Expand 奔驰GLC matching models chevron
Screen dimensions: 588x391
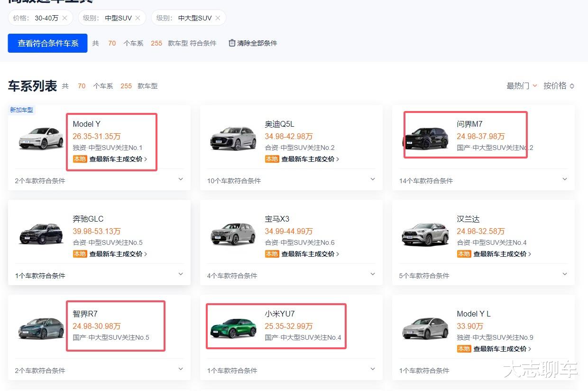click(181, 274)
